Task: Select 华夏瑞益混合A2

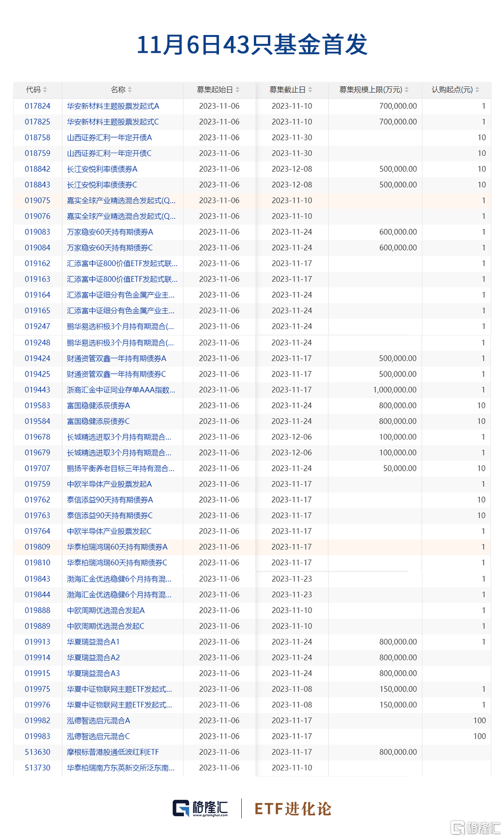Action: click(x=93, y=658)
